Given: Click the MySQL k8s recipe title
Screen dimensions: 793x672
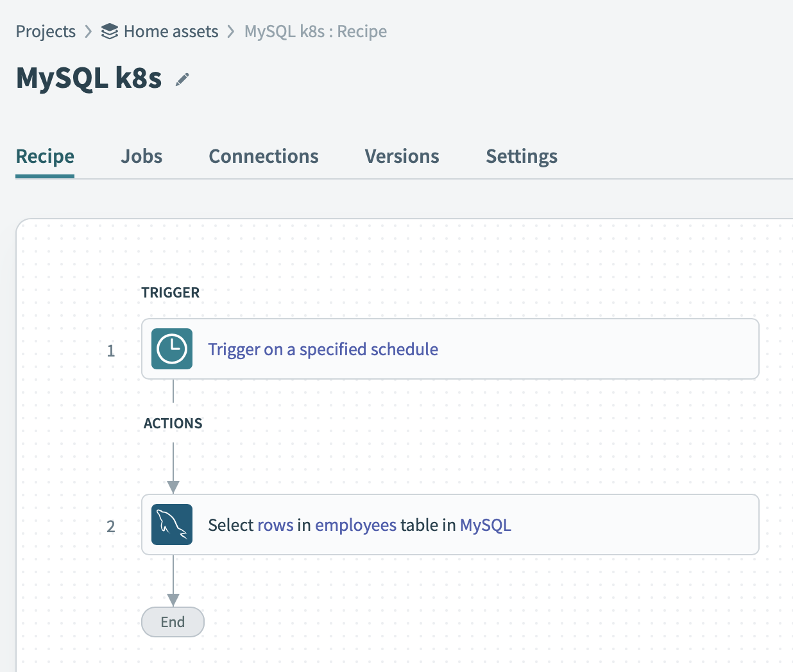Looking at the screenshot, I should [x=89, y=78].
